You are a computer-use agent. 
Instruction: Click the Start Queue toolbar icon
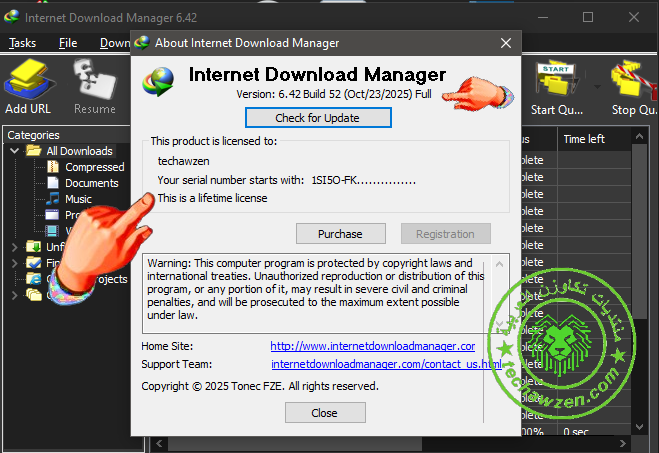tap(556, 88)
